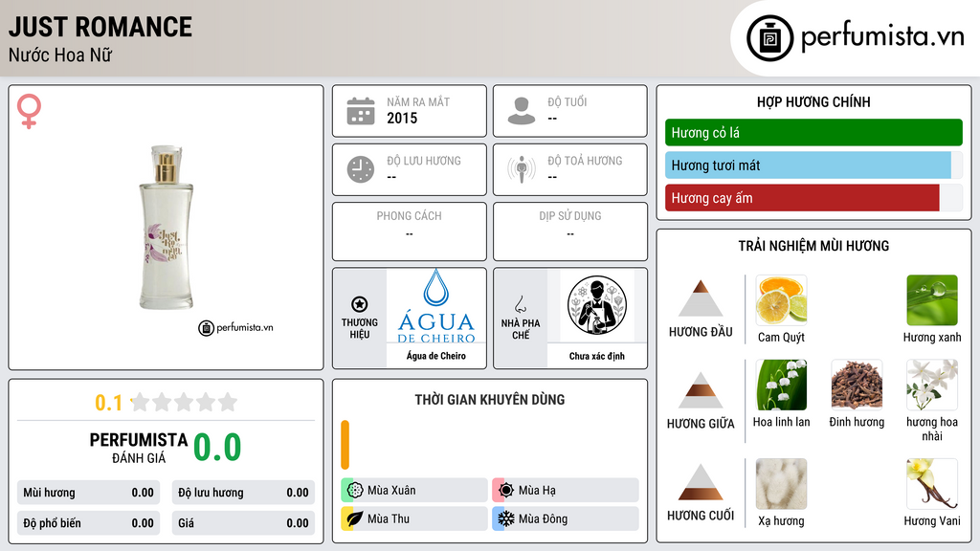Click the Água de Cheiro brand name link
The image size is (980, 551).
coord(436,356)
